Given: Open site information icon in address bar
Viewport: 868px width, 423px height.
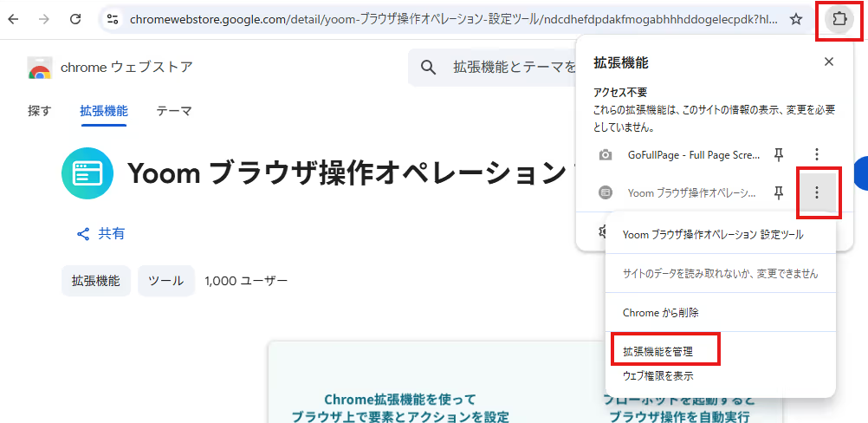Looking at the screenshot, I should coord(113,19).
